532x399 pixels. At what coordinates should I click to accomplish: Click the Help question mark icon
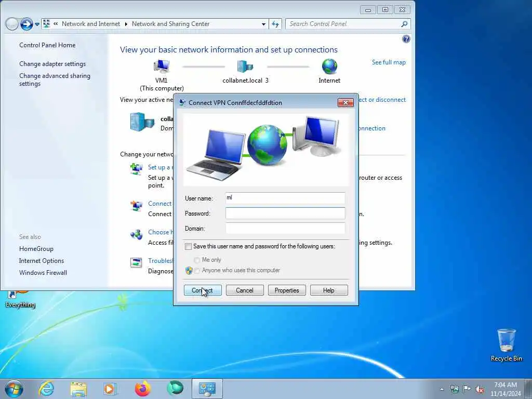[406, 39]
